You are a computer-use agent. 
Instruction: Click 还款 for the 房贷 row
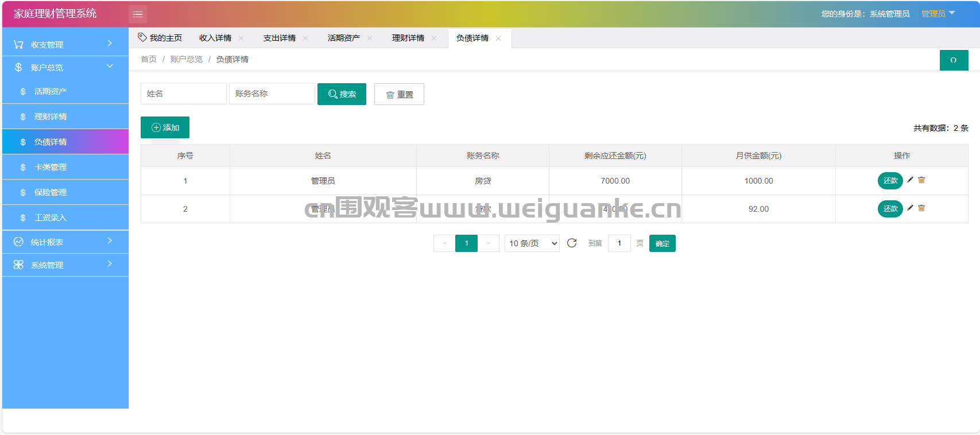click(x=890, y=181)
